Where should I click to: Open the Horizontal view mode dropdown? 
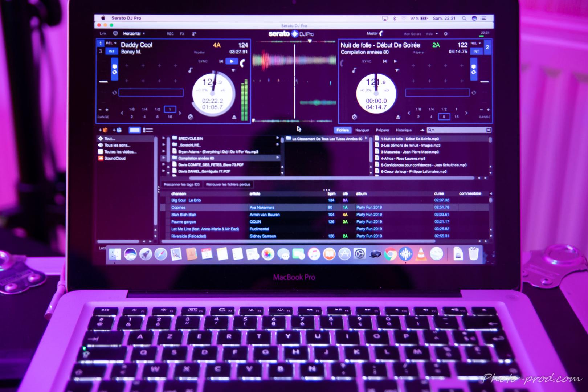point(134,34)
